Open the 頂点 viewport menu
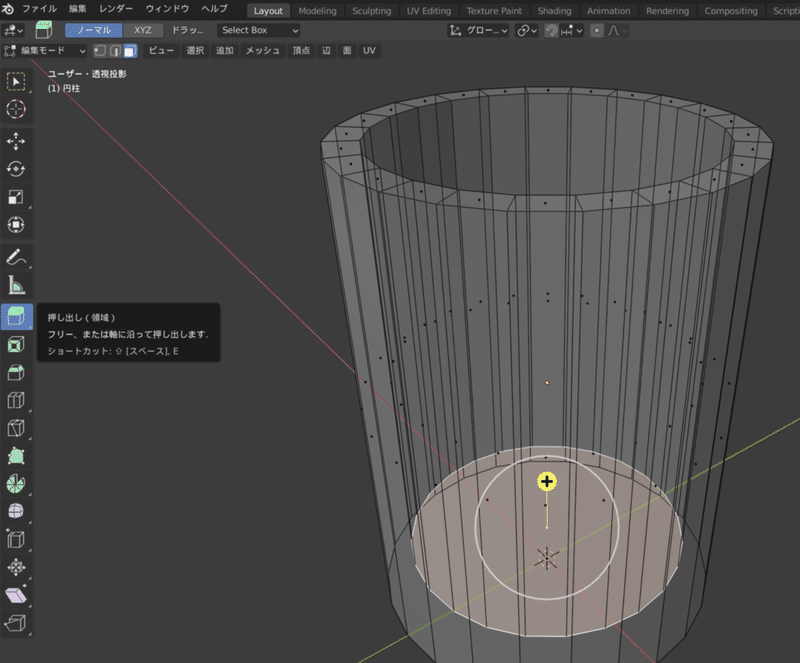 (301, 51)
